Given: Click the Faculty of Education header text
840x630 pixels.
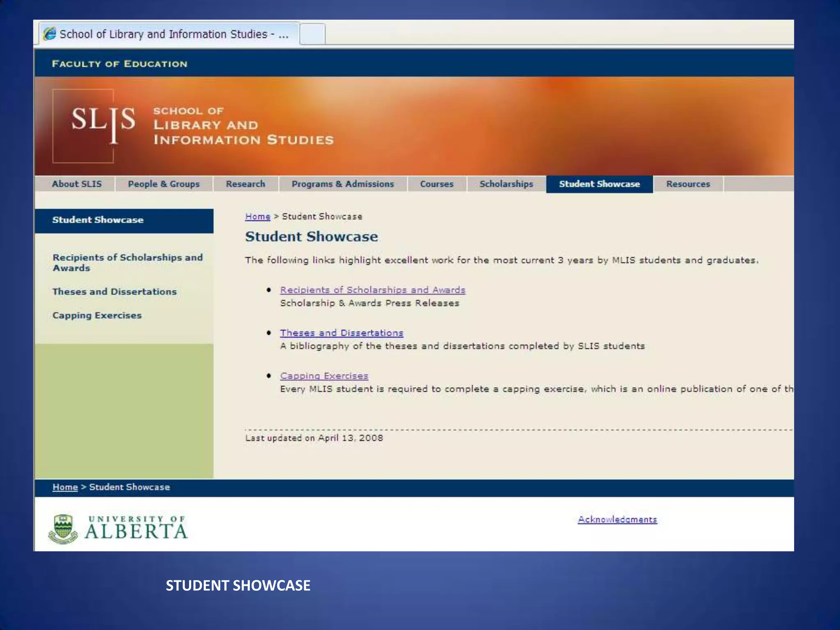Looking at the screenshot, I should 119,64.
